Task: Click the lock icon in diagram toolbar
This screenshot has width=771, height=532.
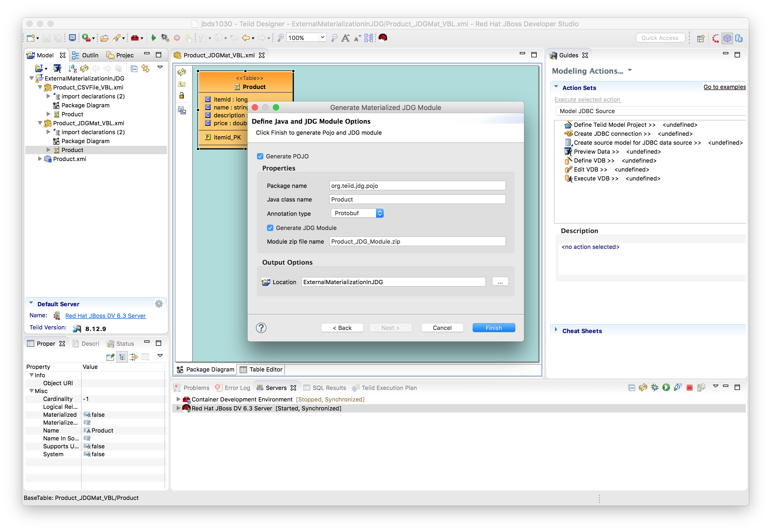Action: (182, 96)
